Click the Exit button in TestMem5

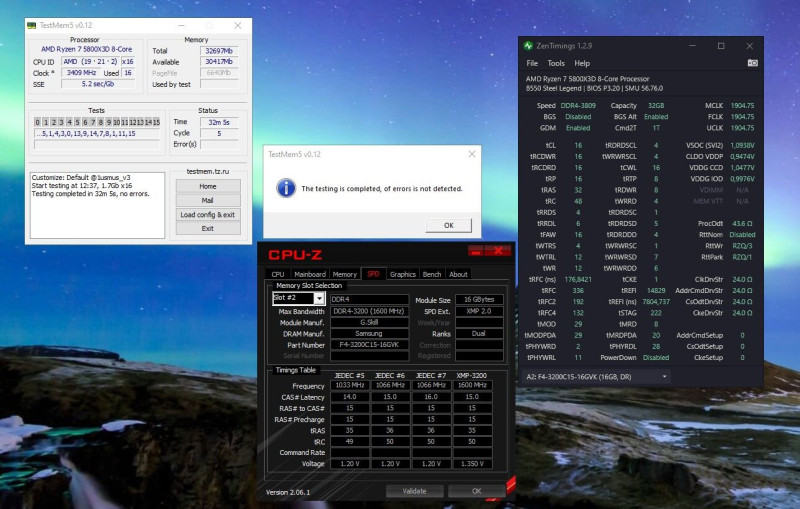point(208,228)
